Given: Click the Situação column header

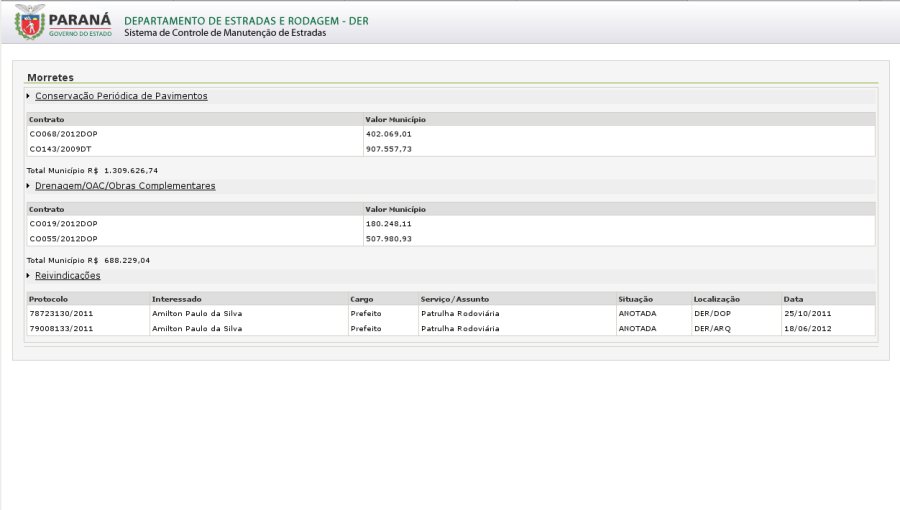Looking at the screenshot, I should [x=635, y=299].
